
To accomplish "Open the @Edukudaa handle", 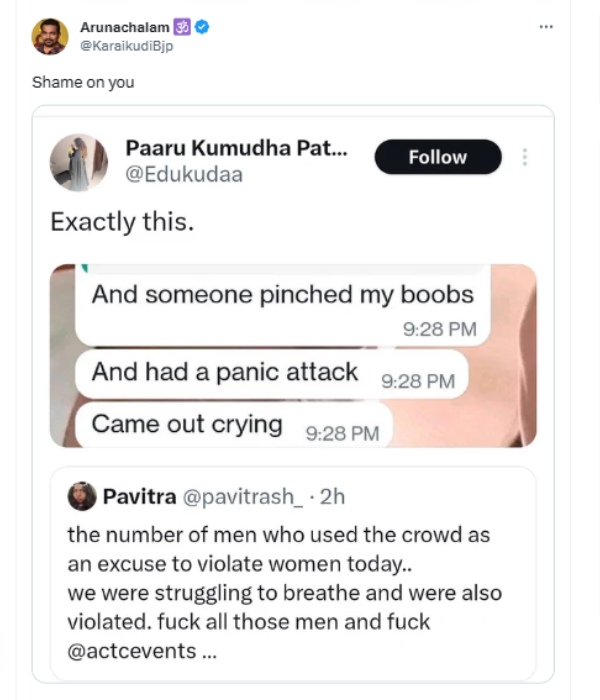I will [x=183, y=174].
